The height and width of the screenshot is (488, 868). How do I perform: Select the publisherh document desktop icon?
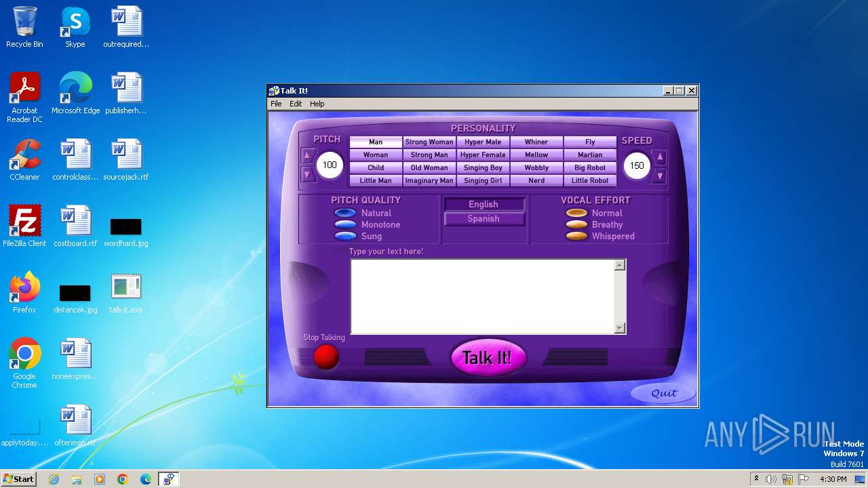click(x=126, y=94)
